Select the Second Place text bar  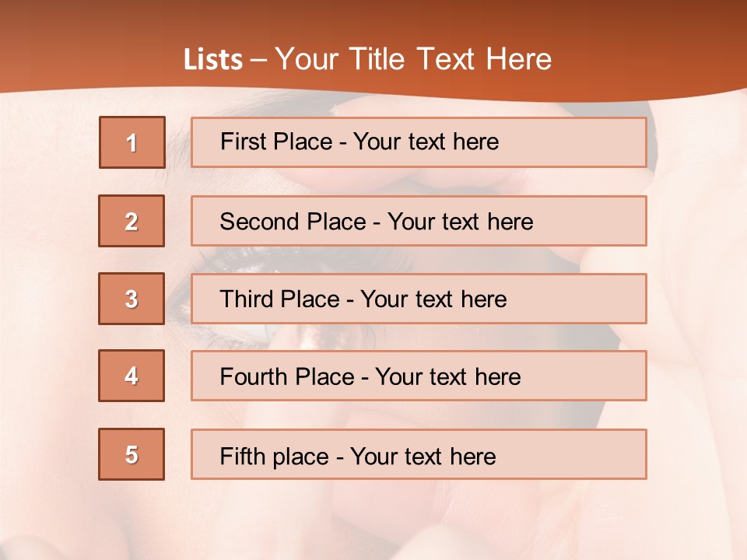[419, 221]
